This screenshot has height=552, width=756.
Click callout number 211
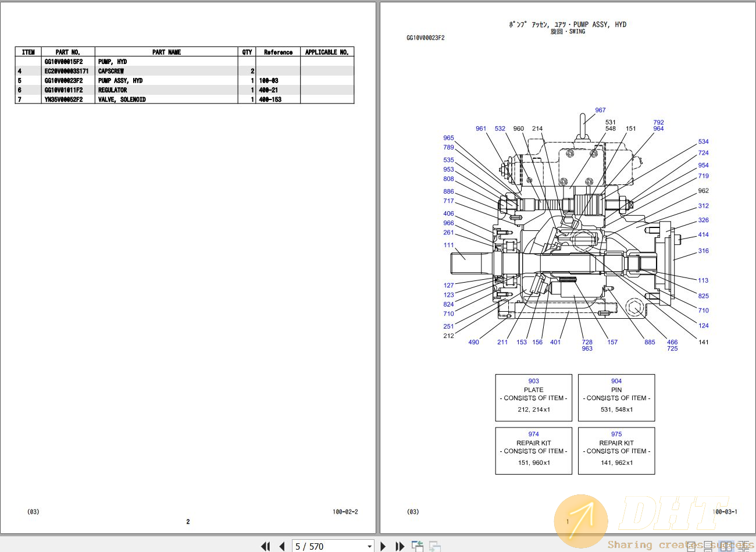502,342
